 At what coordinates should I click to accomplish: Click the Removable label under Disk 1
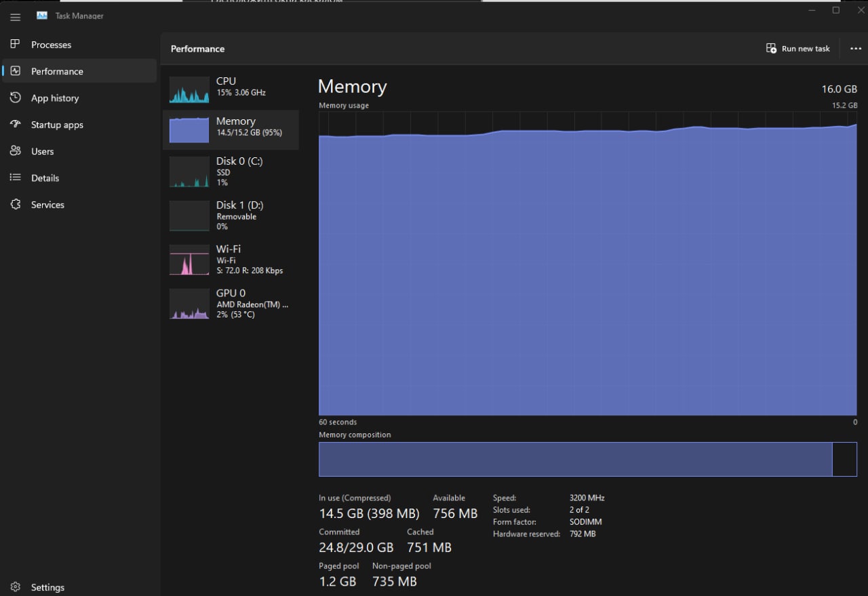[236, 216]
